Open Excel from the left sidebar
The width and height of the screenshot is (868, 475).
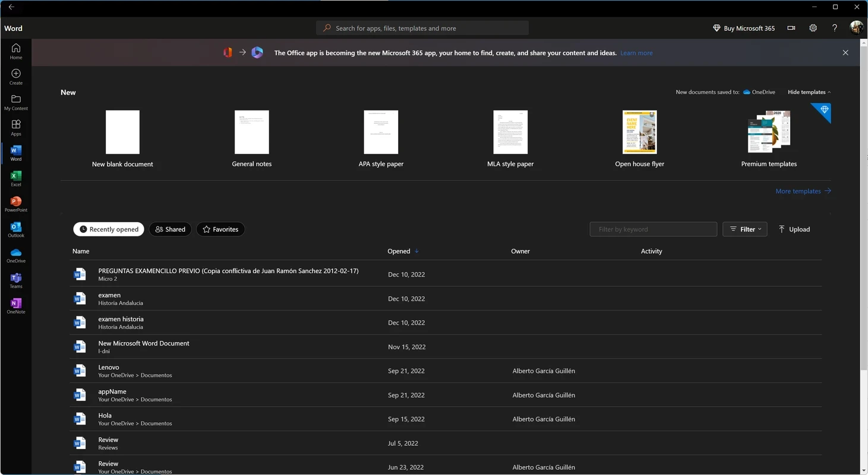(16, 179)
